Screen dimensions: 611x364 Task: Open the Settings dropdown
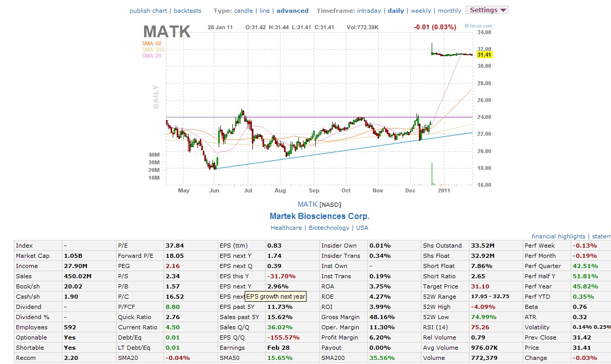(x=487, y=10)
